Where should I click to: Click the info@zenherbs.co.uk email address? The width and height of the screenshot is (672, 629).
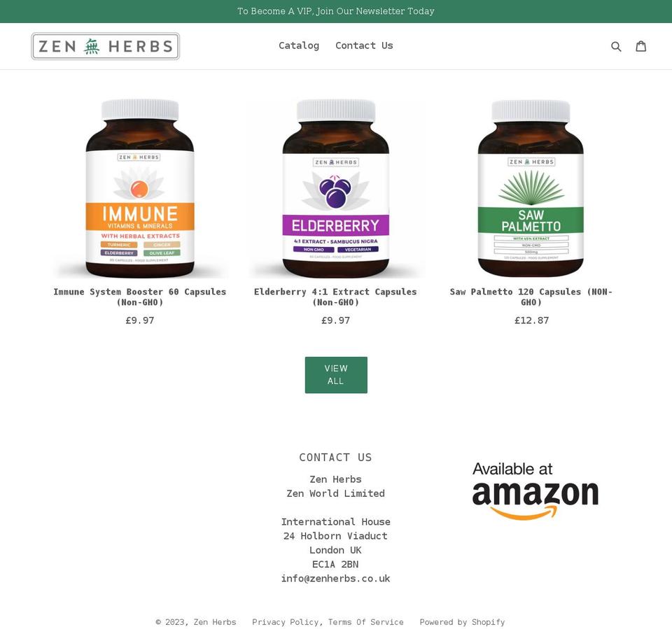[335, 579]
